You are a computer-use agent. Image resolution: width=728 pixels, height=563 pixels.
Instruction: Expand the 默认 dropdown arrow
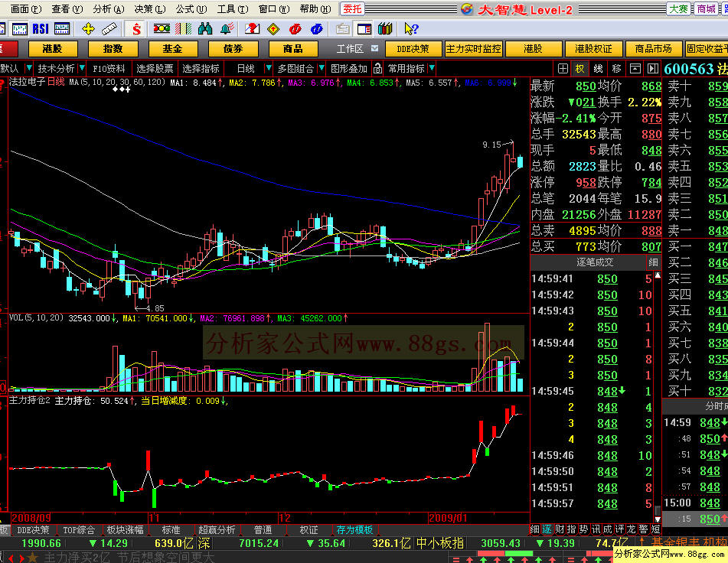pos(28,68)
